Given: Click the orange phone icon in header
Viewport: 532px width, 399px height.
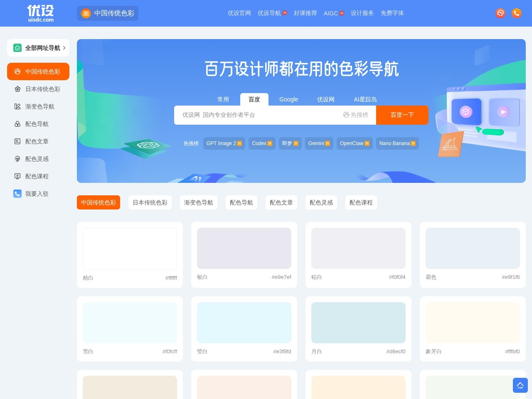Looking at the screenshot, I should (517, 13).
